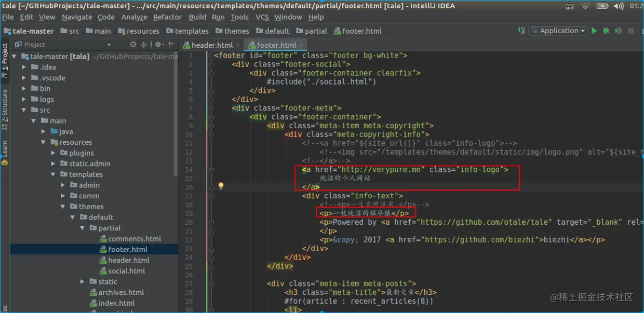Screen dimensions: 644x313
Task: Click the themes breadcrumb in navigation bar
Action: 232,31
